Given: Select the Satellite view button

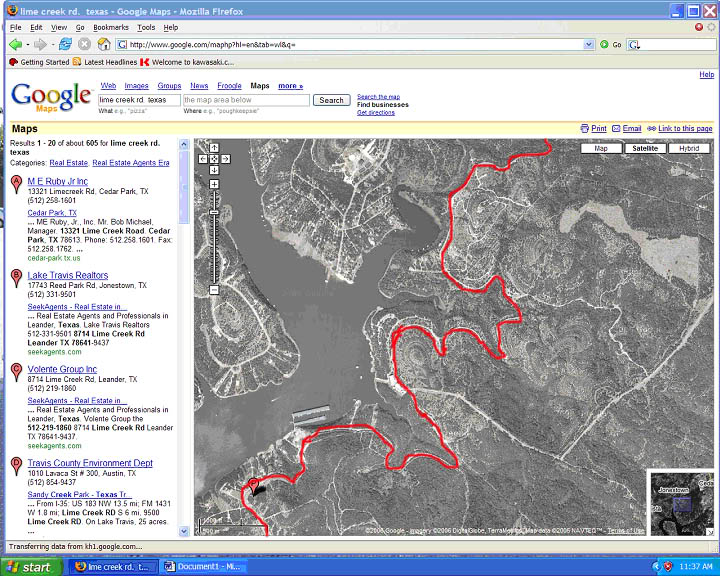Looking at the screenshot, I should 645,148.
